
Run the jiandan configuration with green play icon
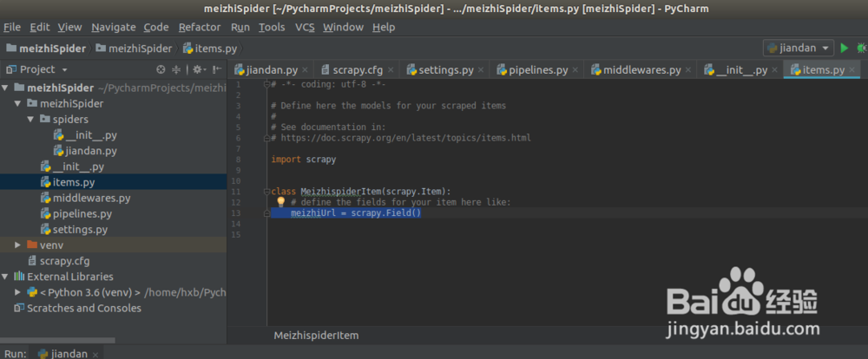tap(845, 48)
